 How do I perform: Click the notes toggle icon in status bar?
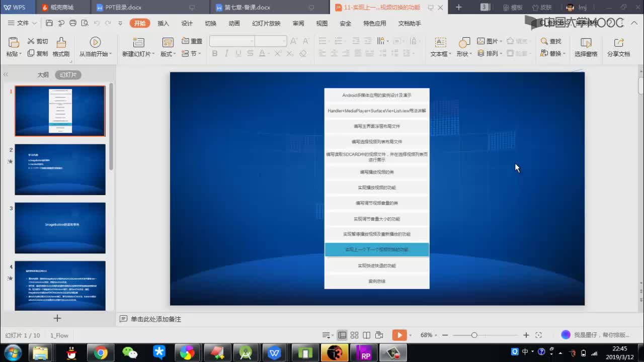(x=328, y=335)
